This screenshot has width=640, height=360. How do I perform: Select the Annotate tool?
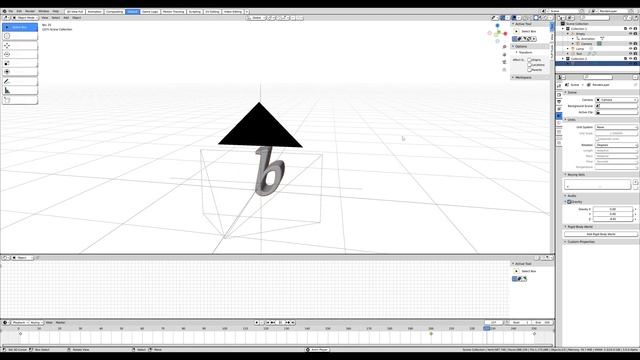point(20,82)
